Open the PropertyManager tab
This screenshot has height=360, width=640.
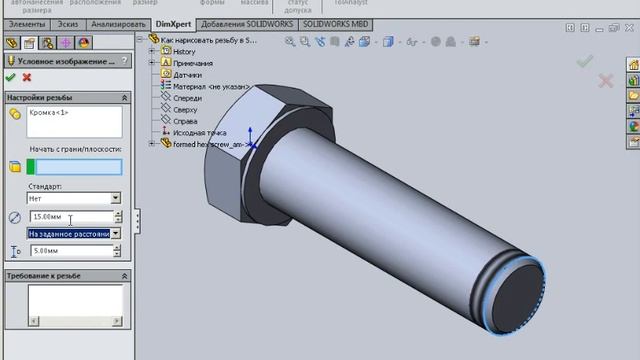tap(29, 43)
